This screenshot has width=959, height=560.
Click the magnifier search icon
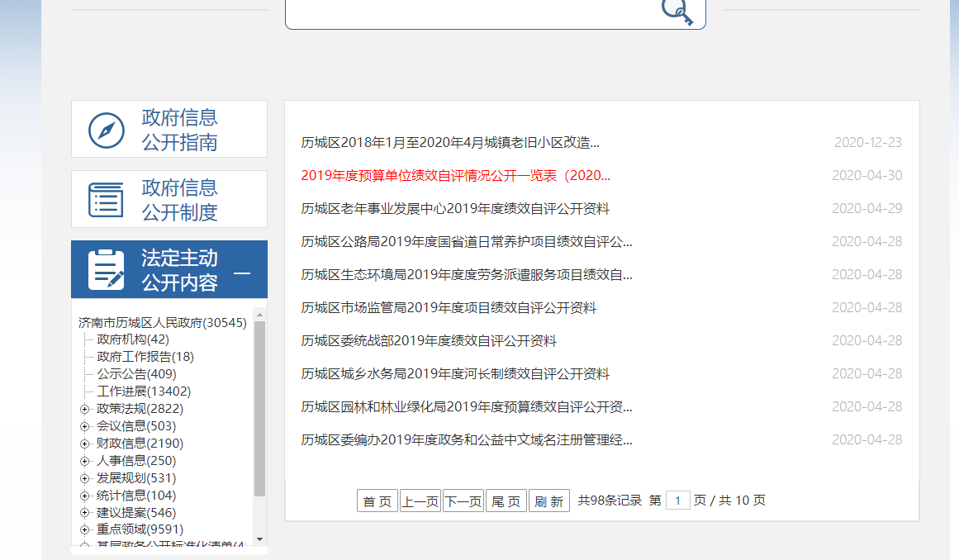pyautogui.click(x=677, y=12)
